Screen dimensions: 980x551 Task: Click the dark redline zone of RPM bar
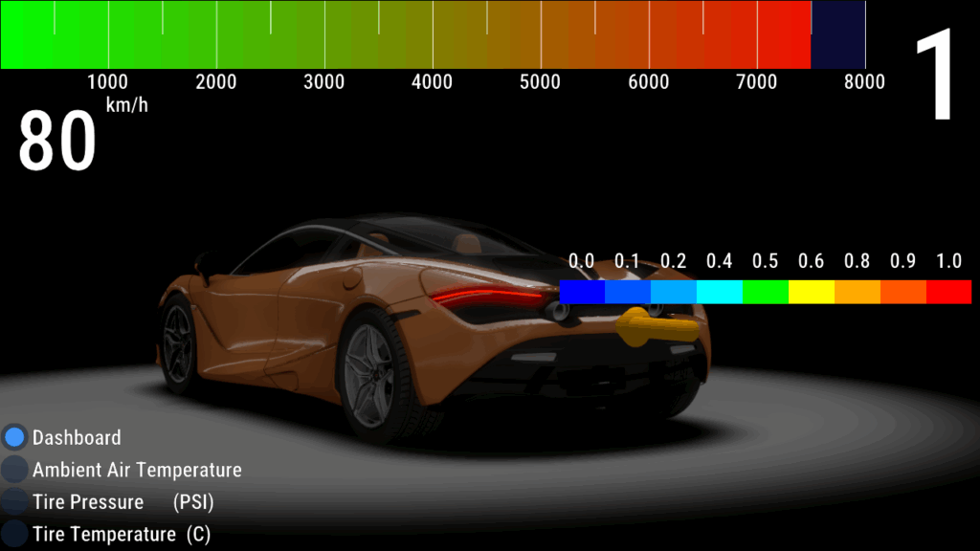point(838,34)
